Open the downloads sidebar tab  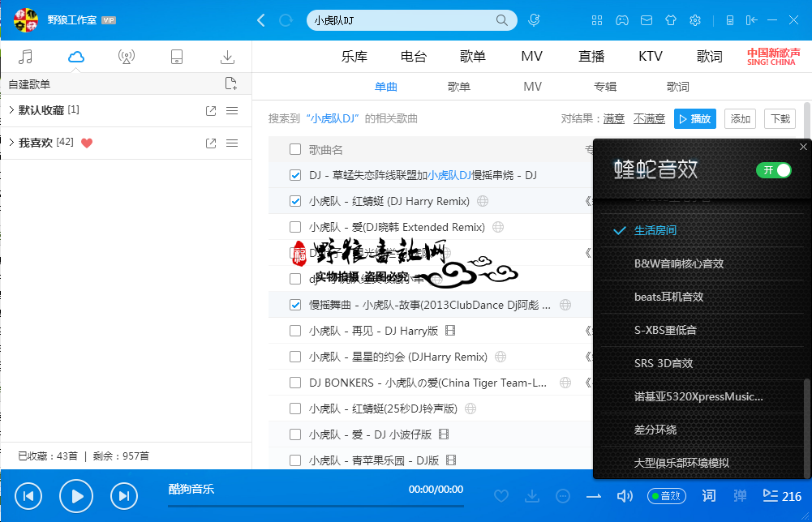(x=227, y=57)
